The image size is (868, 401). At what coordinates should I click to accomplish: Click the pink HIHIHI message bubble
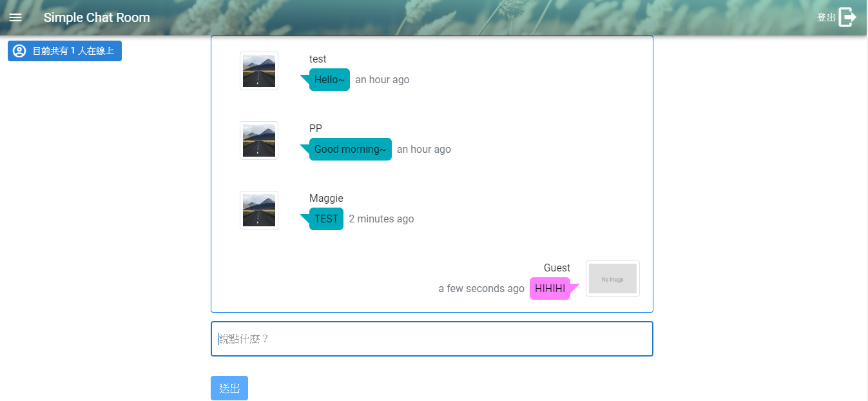(550, 289)
